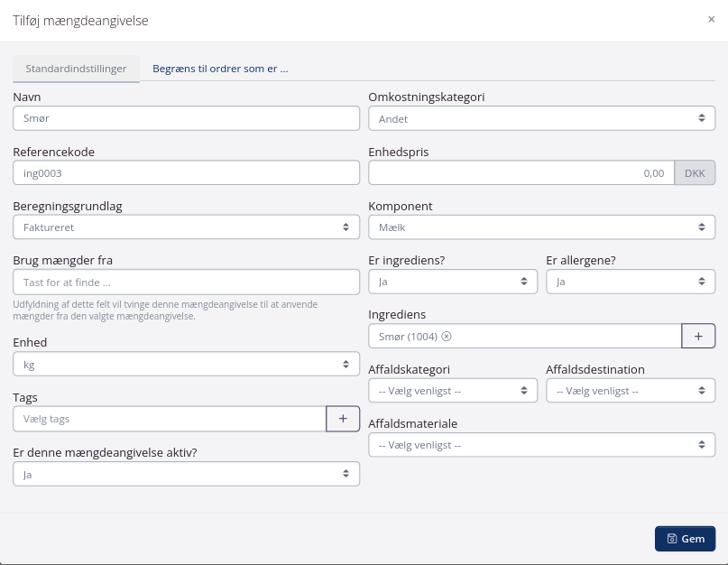Focus the Enhedspris price field
The image size is (728, 565).
521,172
